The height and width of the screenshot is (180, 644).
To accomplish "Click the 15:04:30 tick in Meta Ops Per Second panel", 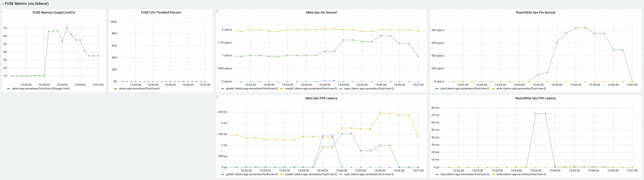I will (325, 85).
